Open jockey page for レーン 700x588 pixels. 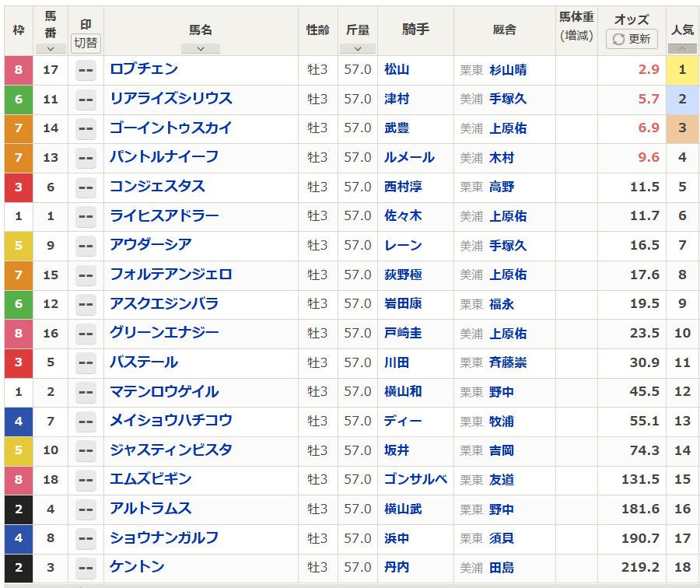coord(403,245)
